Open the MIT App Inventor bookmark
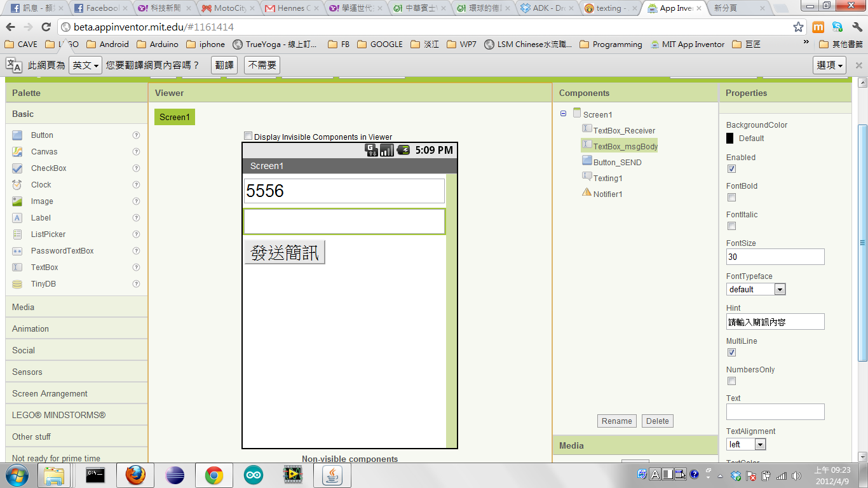 point(686,44)
